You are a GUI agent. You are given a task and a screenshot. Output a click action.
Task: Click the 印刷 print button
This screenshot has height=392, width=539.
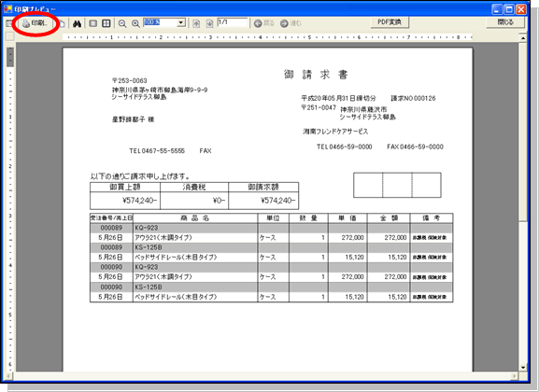click(x=35, y=23)
